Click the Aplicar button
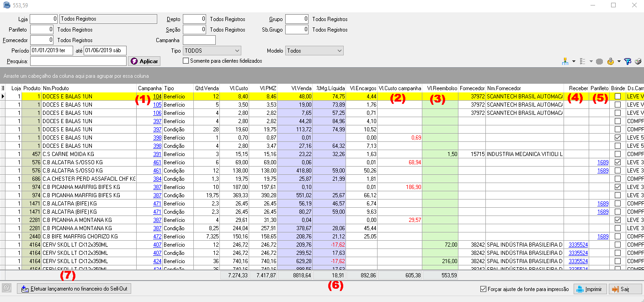Screen dimensions: 644x302 click(x=144, y=61)
